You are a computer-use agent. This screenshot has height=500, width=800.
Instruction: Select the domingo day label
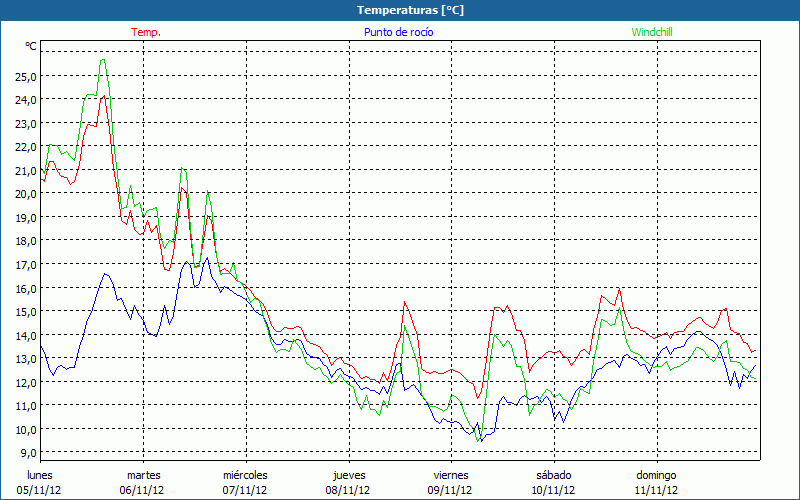pos(656,475)
